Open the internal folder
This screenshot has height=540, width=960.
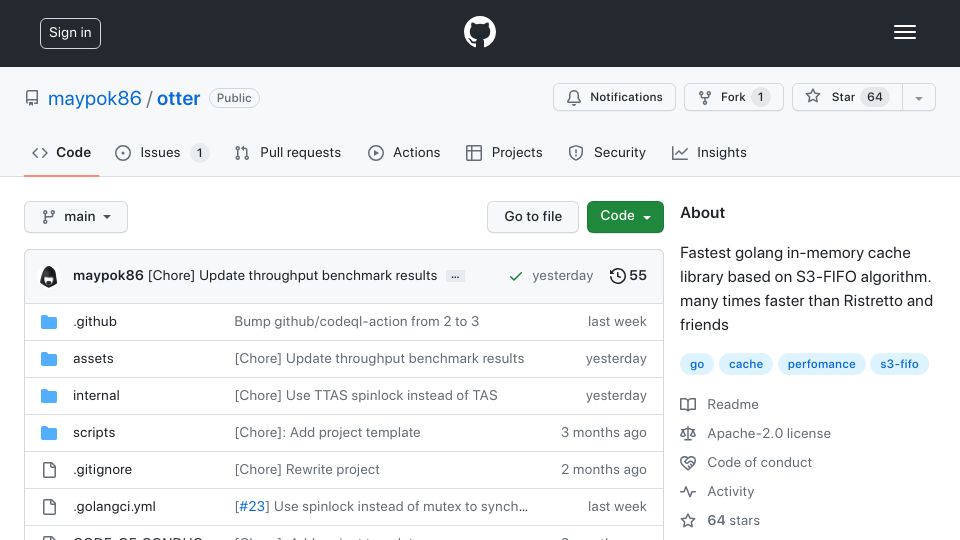(x=96, y=396)
